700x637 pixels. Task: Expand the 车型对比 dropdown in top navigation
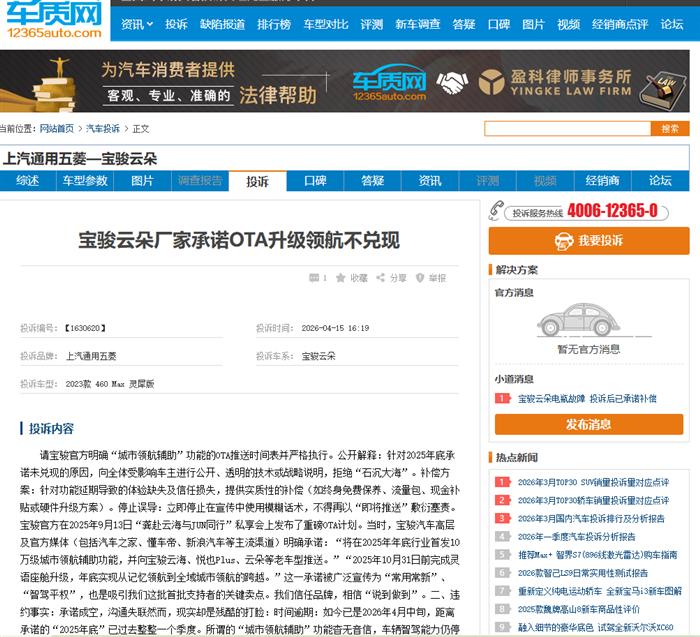[324, 24]
